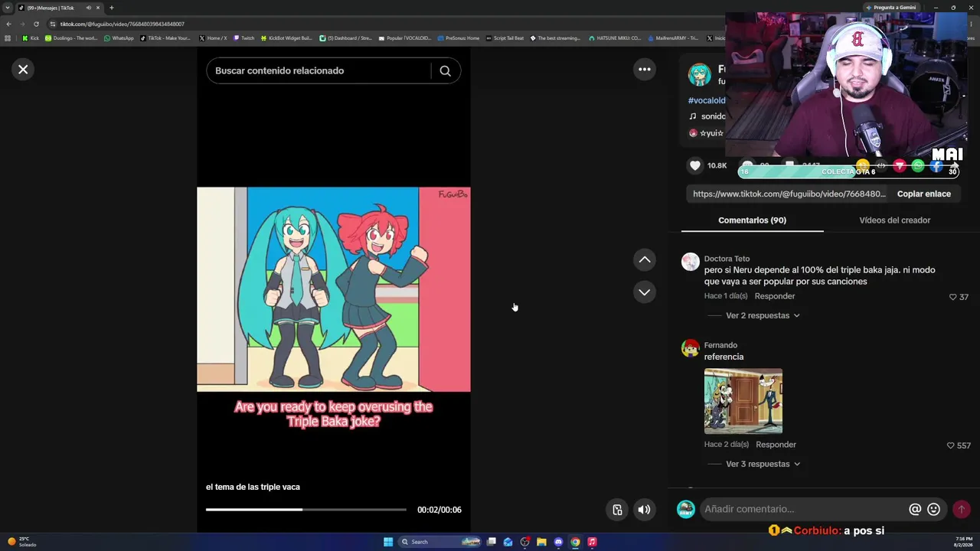This screenshot has width=980, height=551.
Task: Open the Home / X bookmark
Action: tap(213, 38)
